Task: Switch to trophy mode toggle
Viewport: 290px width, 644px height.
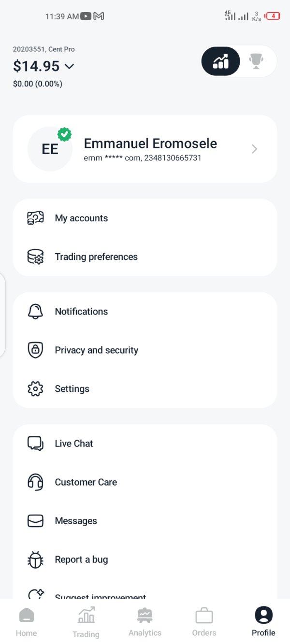Action: (x=256, y=61)
